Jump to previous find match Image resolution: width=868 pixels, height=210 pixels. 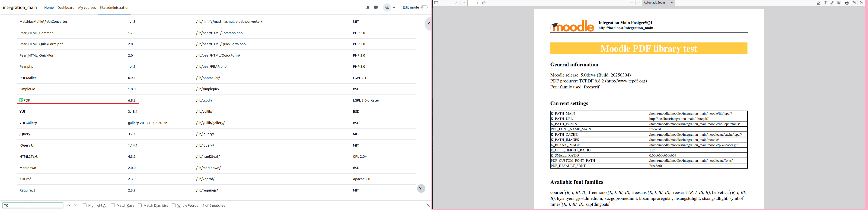tap(69, 205)
